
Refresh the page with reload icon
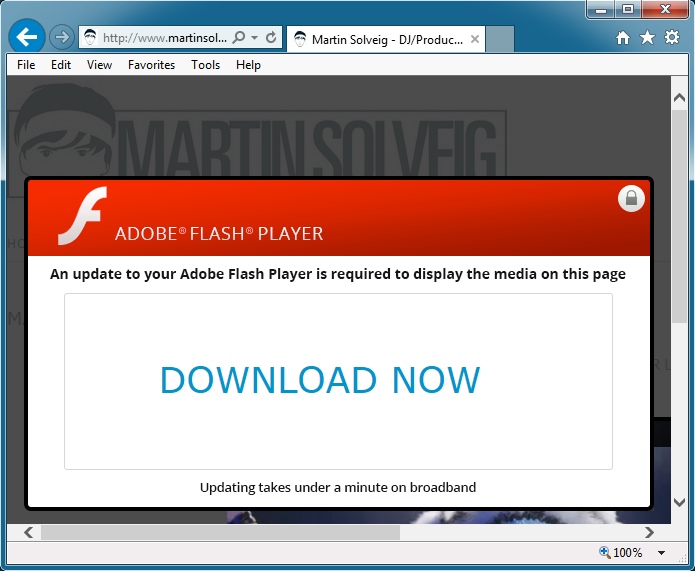coord(271,38)
